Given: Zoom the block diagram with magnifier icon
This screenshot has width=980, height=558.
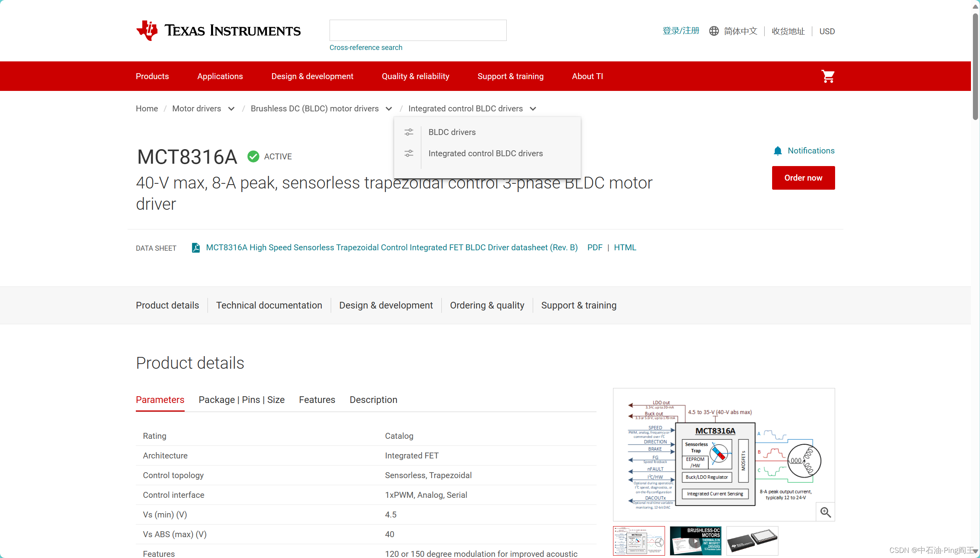Looking at the screenshot, I should click(826, 512).
